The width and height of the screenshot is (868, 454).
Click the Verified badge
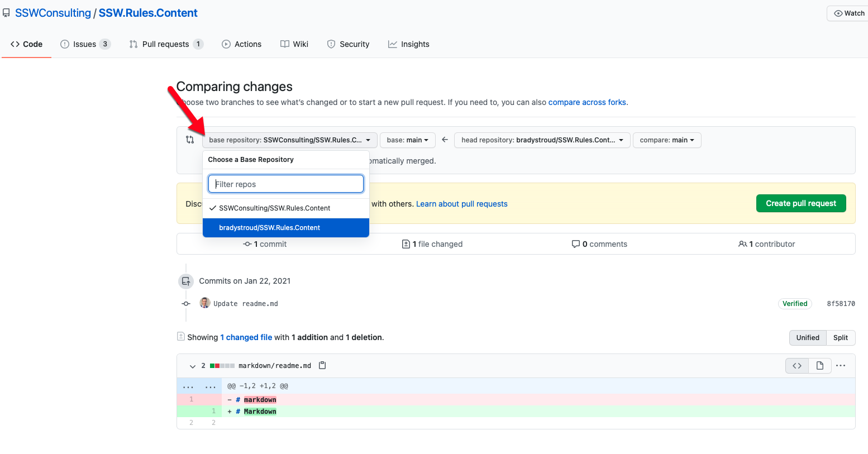point(795,304)
